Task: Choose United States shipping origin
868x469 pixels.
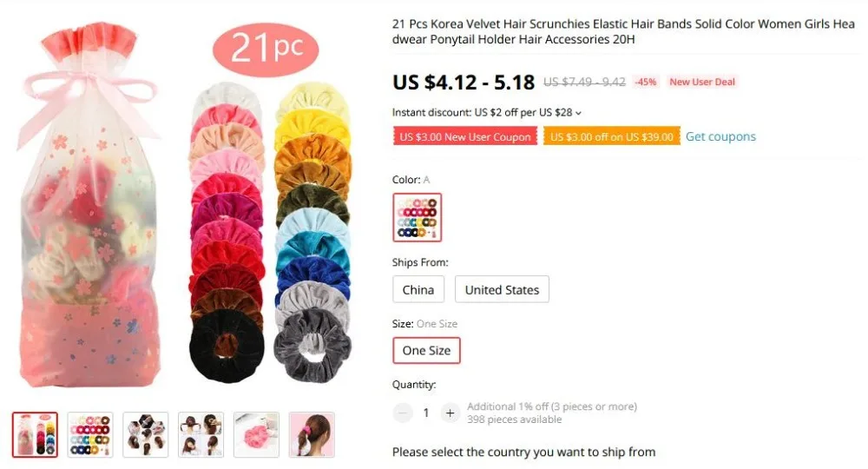Action: 502,289
